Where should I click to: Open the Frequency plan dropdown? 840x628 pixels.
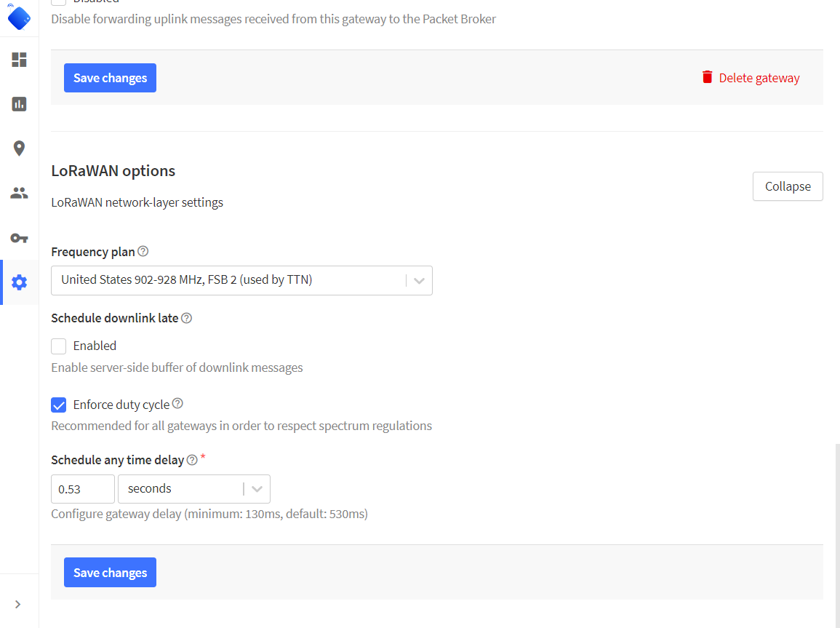click(241, 280)
